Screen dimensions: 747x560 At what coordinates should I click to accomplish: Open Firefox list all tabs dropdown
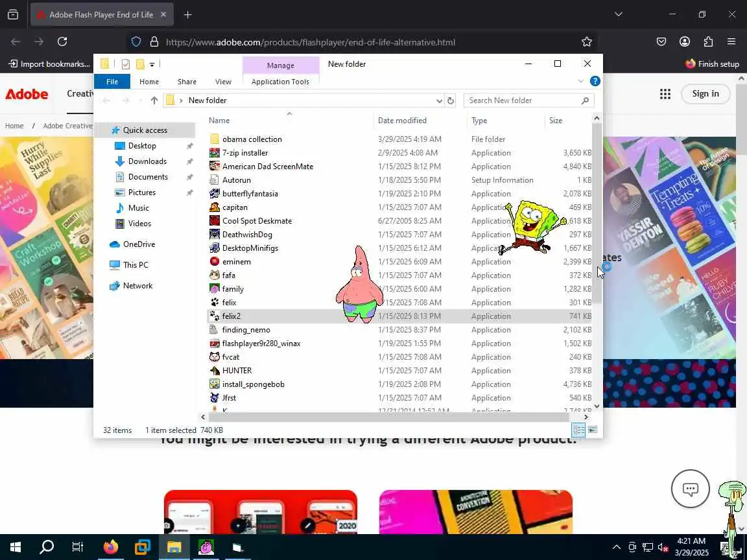point(619,14)
